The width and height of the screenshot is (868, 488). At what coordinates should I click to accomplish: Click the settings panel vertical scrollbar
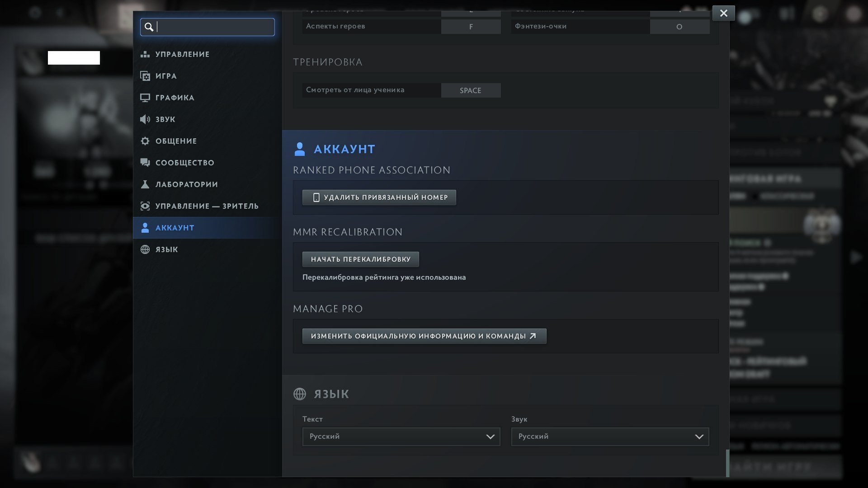(x=727, y=463)
